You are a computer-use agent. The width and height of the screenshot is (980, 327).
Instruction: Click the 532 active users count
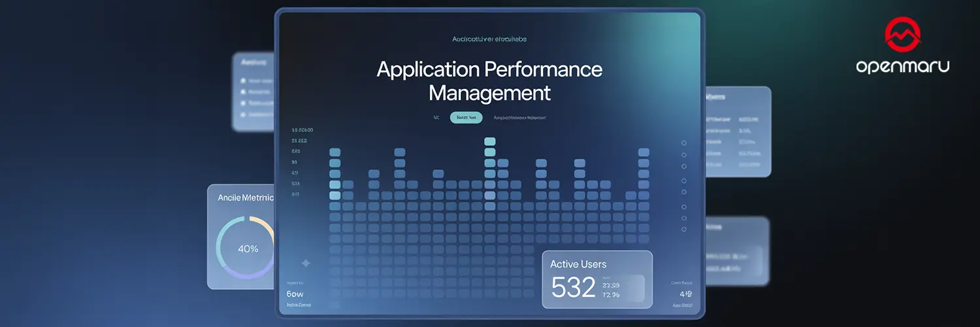pyautogui.click(x=573, y=288)
